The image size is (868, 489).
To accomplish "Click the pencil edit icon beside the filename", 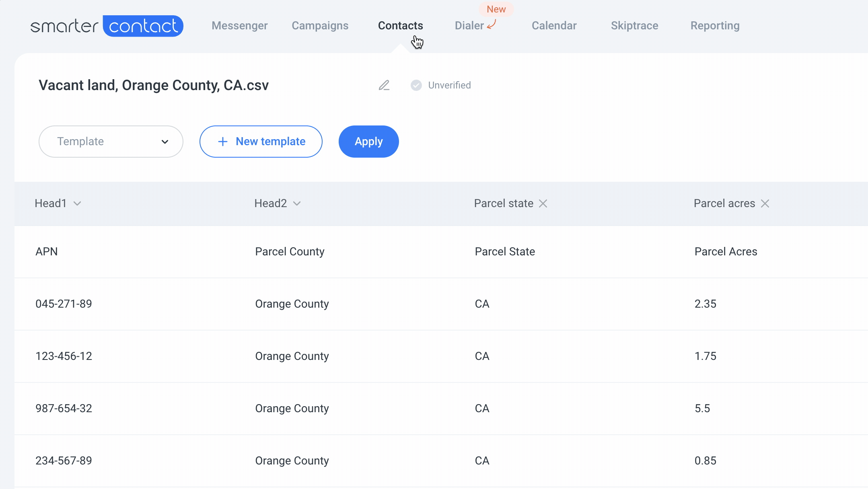I will pos(384,85).
